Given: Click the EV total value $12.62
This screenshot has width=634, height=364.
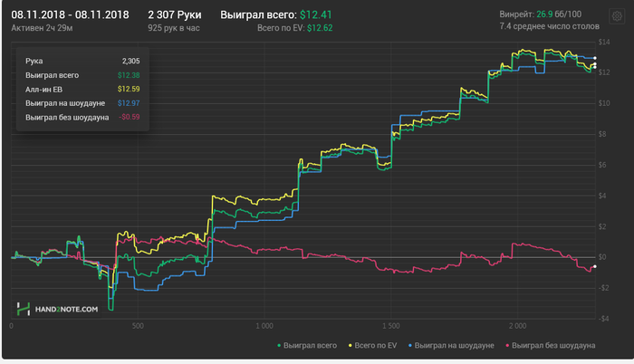Looking at the screenshot, I should [320, 28].
